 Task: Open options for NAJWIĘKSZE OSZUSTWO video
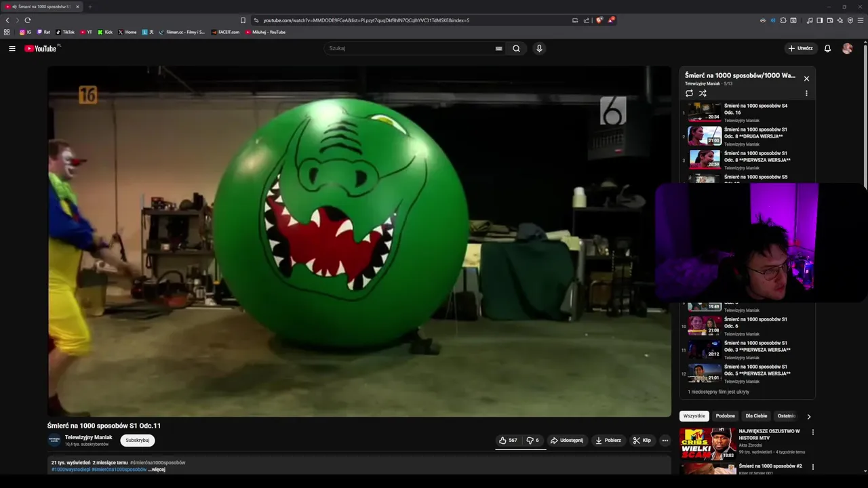(812, 432)
